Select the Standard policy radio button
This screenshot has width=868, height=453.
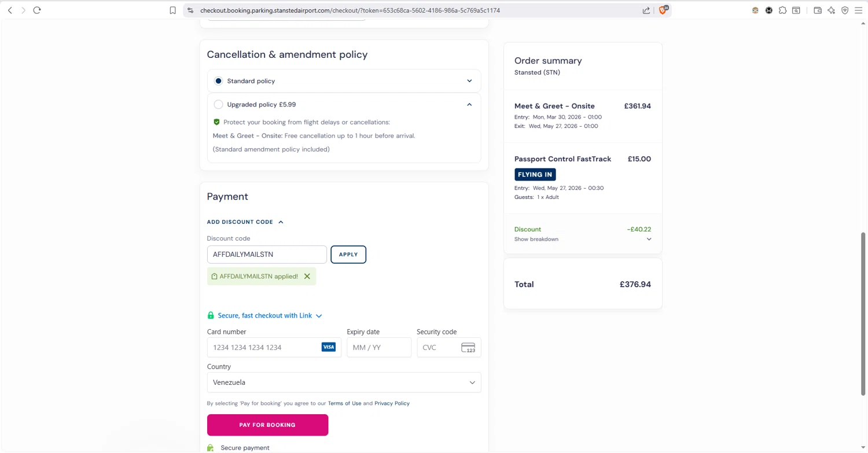click(x=218, y=81)
